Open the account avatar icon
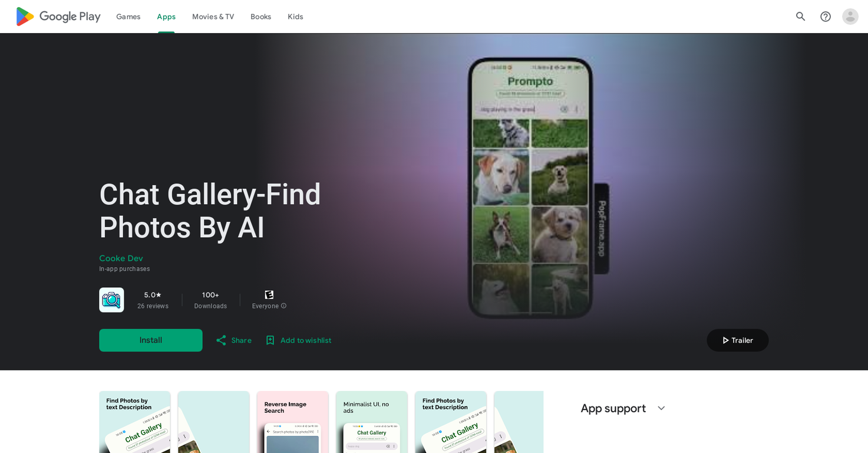868x453 pixels. coord(850,17)
